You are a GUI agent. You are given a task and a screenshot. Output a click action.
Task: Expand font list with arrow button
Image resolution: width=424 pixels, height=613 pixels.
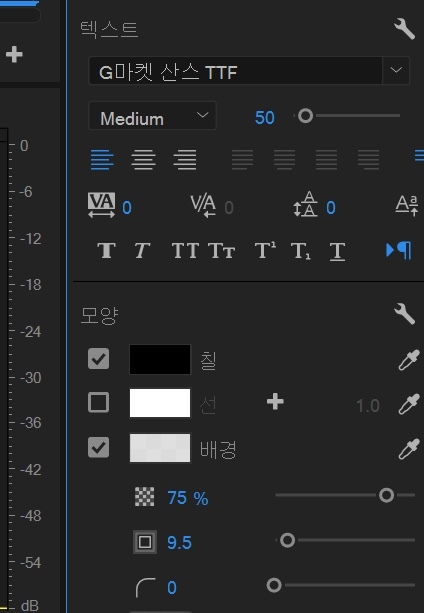click(x=396, y=70)
